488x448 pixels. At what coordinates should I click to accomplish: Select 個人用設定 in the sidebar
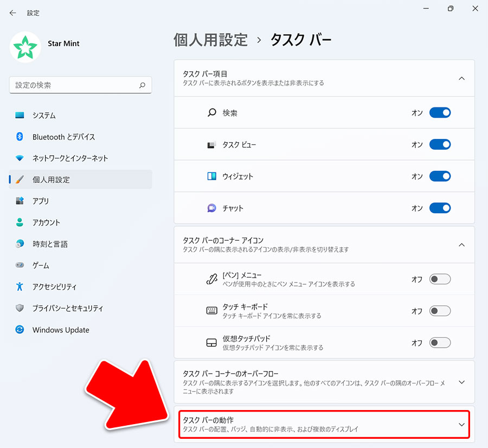tap(80, 180)
